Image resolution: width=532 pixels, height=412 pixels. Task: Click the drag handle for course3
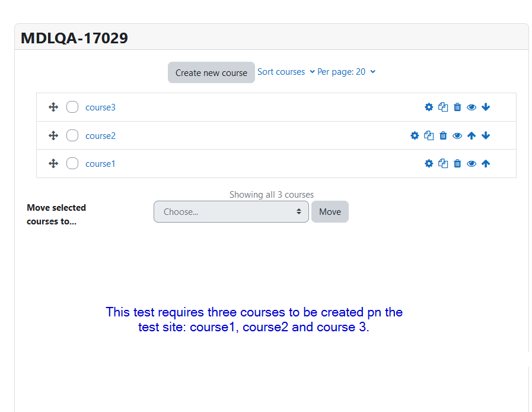(x=53, y=107)
